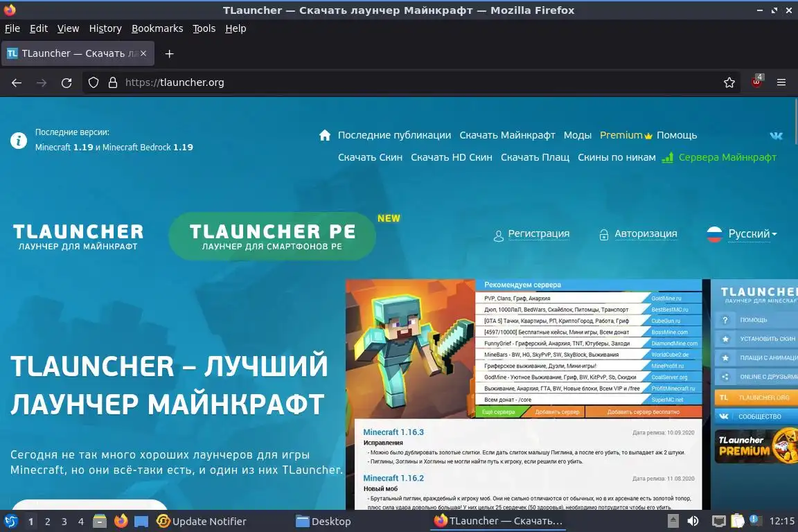Open the Edit menu
The width and height of the screenshot is (798, 532).
tap(39, 28)
